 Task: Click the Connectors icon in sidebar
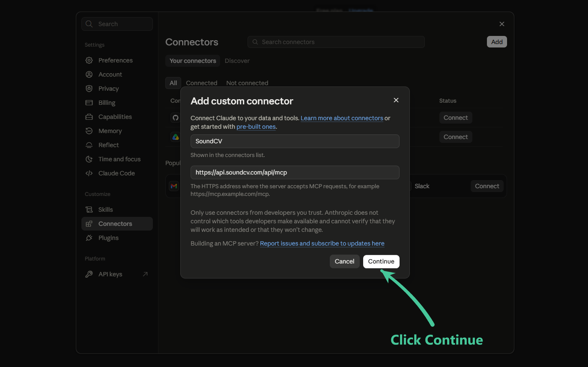point(89,224)
